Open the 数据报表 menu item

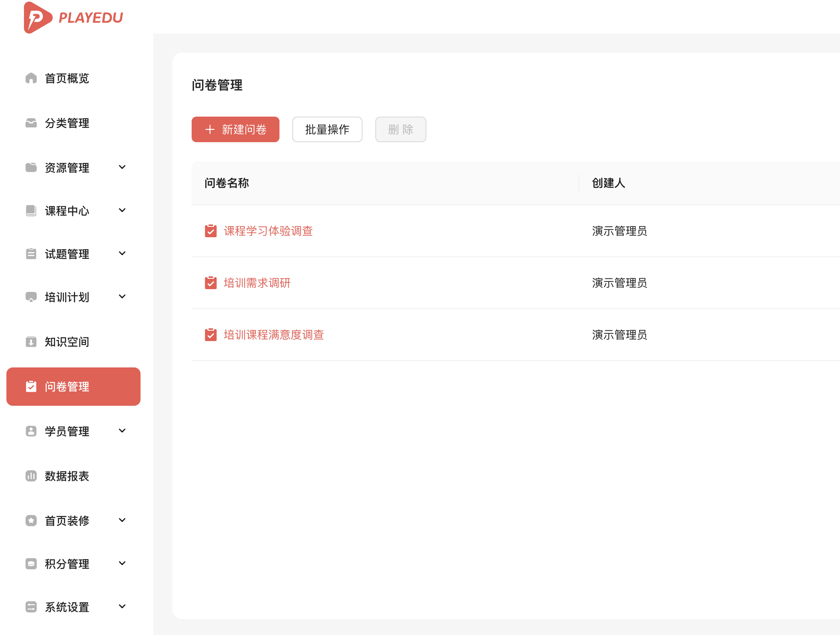tap(73, 476)
